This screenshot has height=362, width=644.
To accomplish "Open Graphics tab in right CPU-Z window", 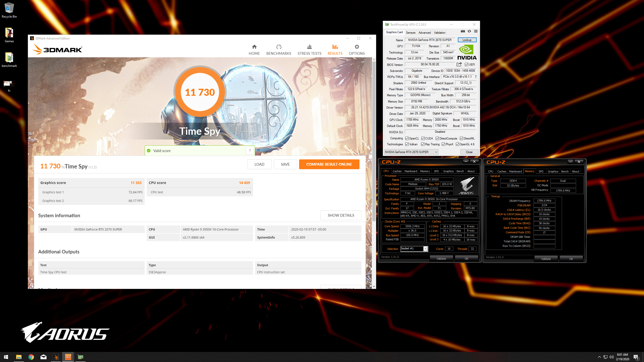I will 553,171.
